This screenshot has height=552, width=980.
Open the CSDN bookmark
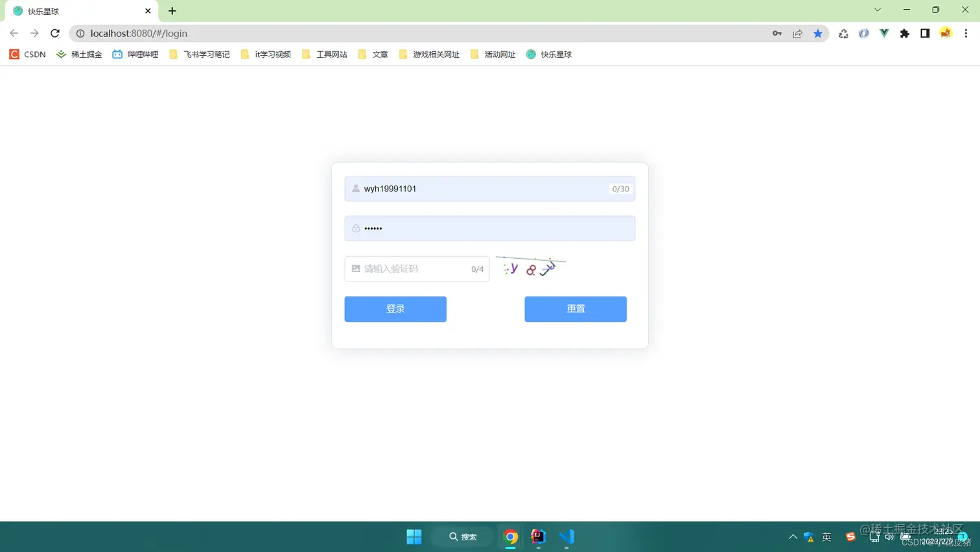pyautogui.click(x=27, y=54)
